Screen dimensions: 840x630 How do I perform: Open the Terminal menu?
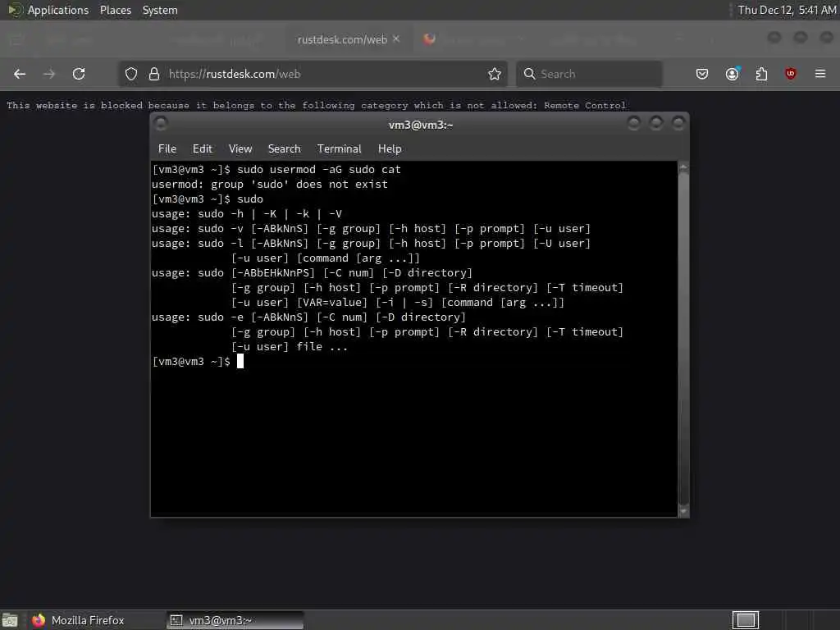click(339, 149)
